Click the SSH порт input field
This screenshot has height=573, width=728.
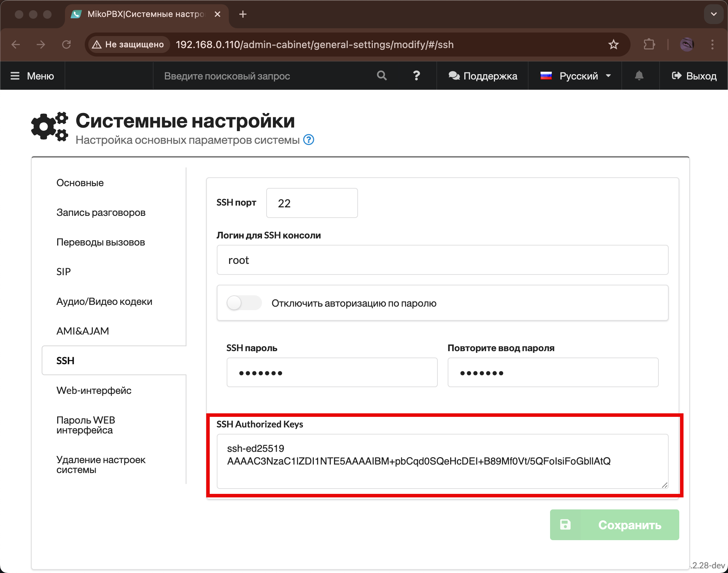pos(312,203)
